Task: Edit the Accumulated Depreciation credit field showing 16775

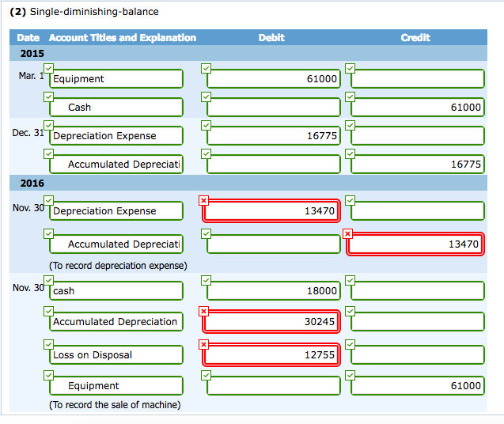Action: tap(417, 165)
